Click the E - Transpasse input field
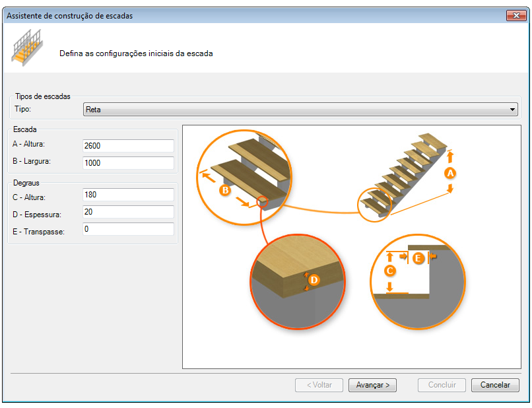Screen dimensions: 532x408 coord(128,229)
